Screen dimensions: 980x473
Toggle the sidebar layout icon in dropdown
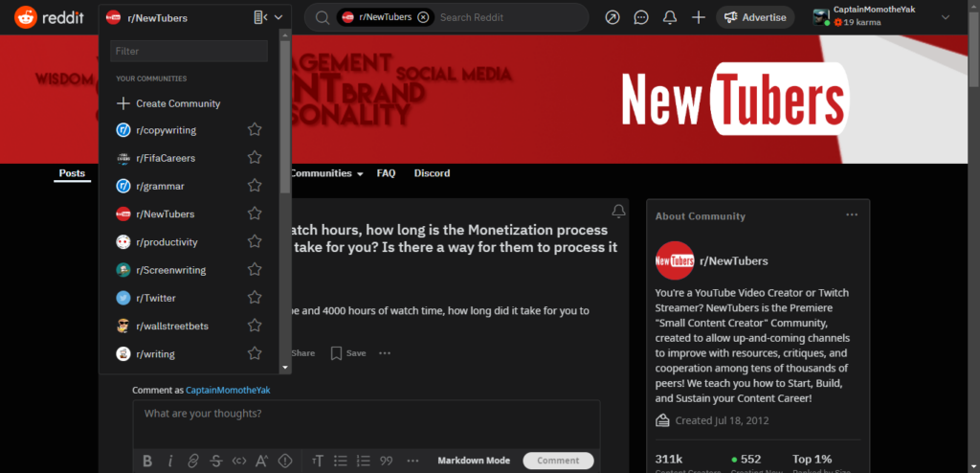click(x=260, y=17)
